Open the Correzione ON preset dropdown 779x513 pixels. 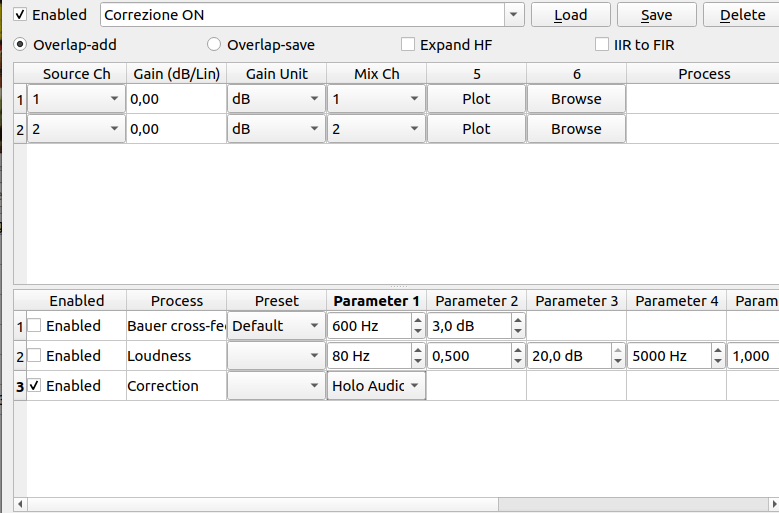tap(514, 15)
